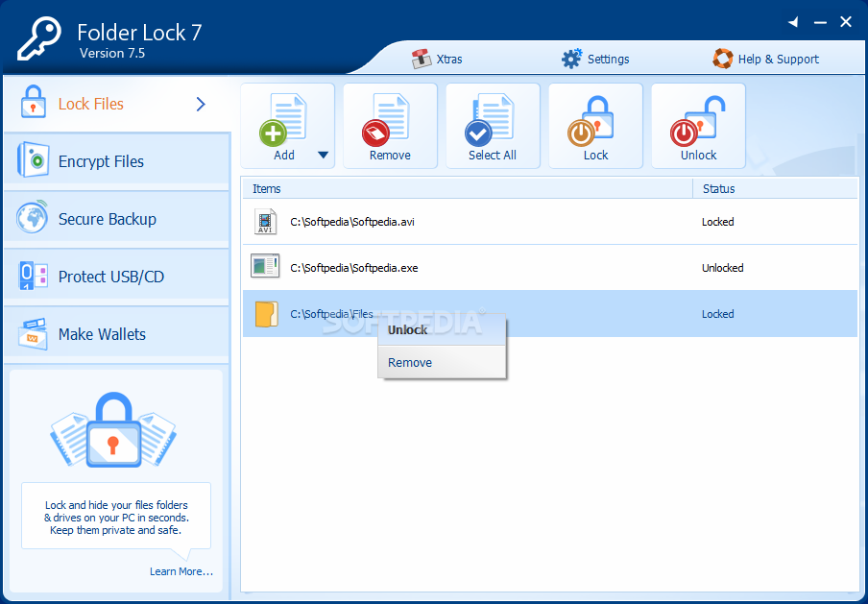Image resolution: width=868 pixels, height=604 pixels.
Task: Click the Lock Files padlock icon
Action: pos(34,102)
